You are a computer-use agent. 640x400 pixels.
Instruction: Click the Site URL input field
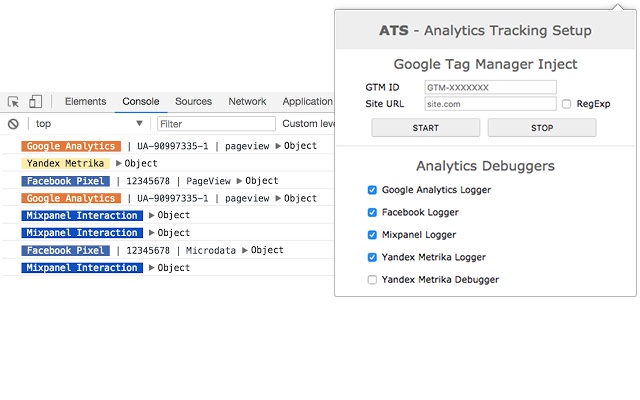[490, 104]
